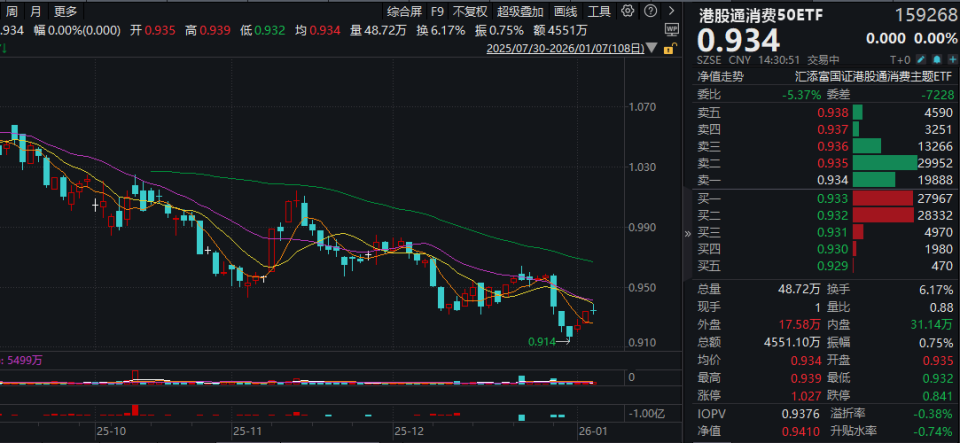This screenshot has height=443, width=960.
Task: Click the pencil note icon beside T+0
Action: pyautogui.click(x=922, y=59)
